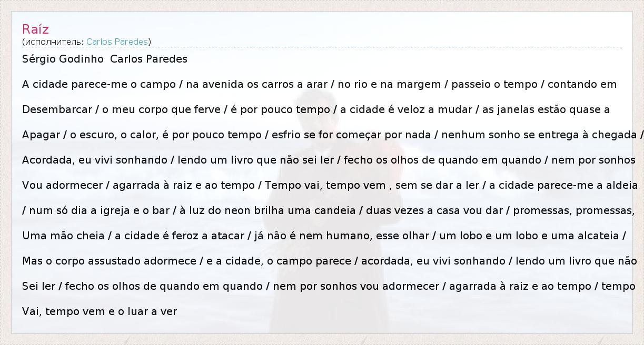Click the lyric line starting '/ num só dia a igreja'
Screen dimensions: 644x345
click(x=328, y=210)
